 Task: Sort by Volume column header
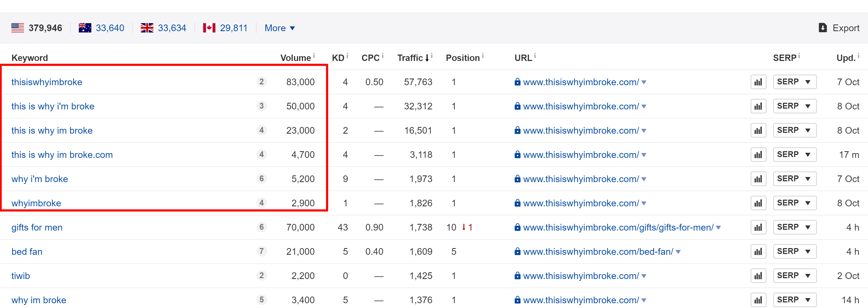tap(295, 58)
